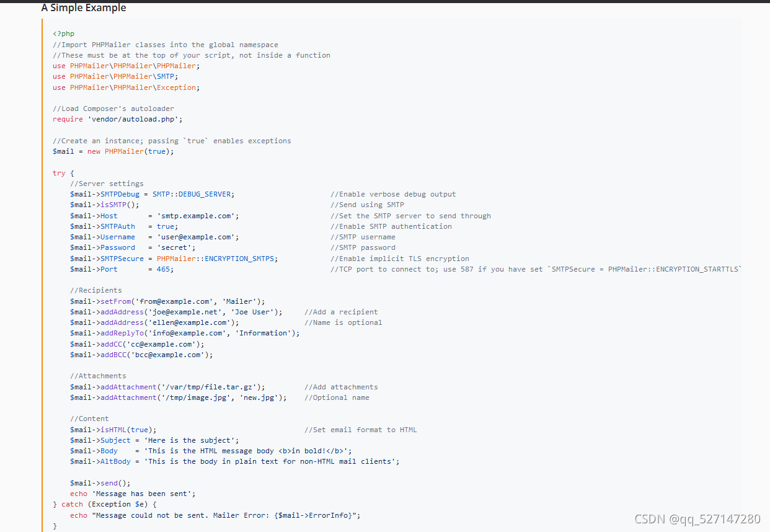Screen dimensions: 770x532
Task: Click the AltBody plain text line
Action: point(235,461)
